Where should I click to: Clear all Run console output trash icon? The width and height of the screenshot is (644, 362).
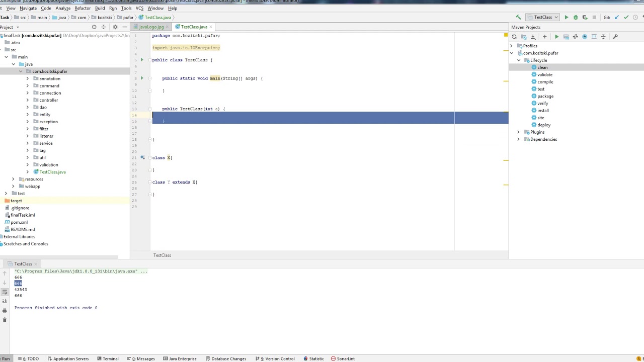tap(5, 320)
